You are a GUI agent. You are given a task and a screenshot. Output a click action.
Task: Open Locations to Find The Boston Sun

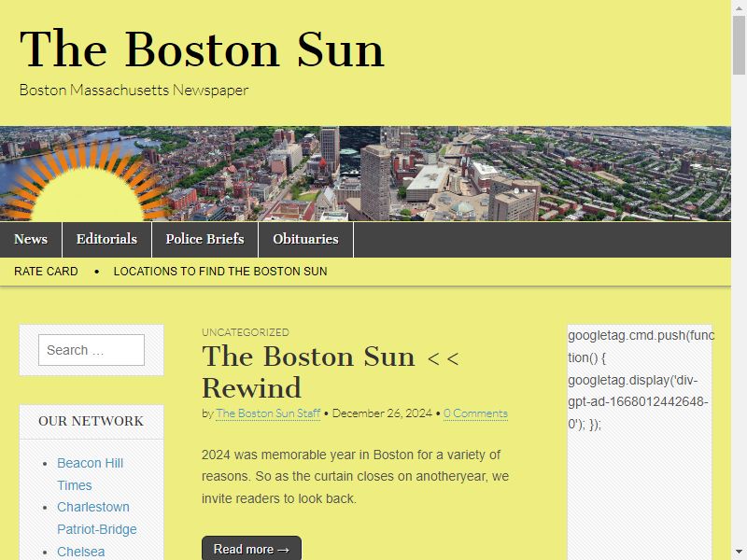(x=220, y=272)
